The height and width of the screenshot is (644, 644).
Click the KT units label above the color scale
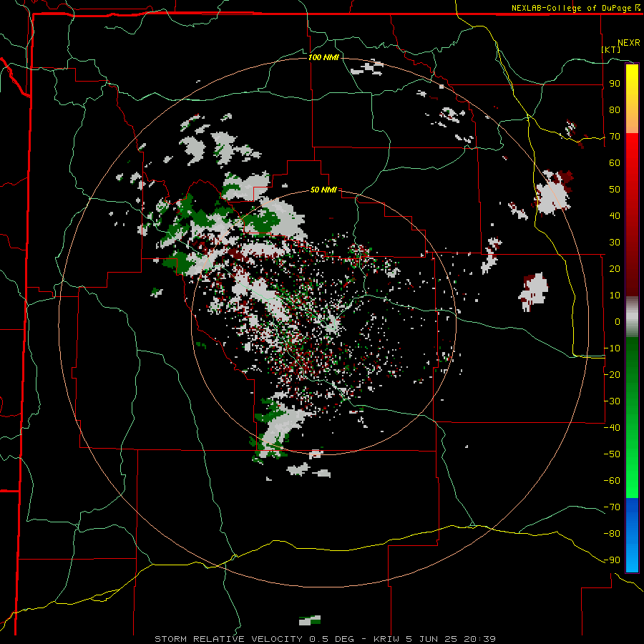611,49
